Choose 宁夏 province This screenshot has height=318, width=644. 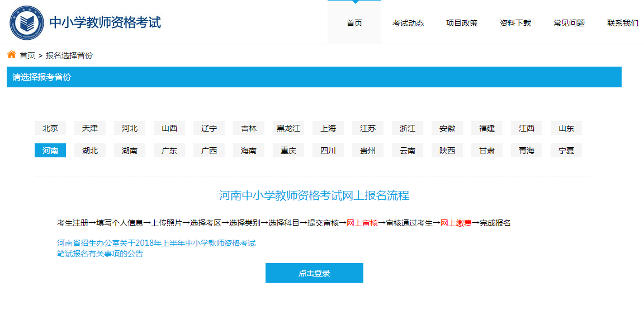tap(566, 150)
